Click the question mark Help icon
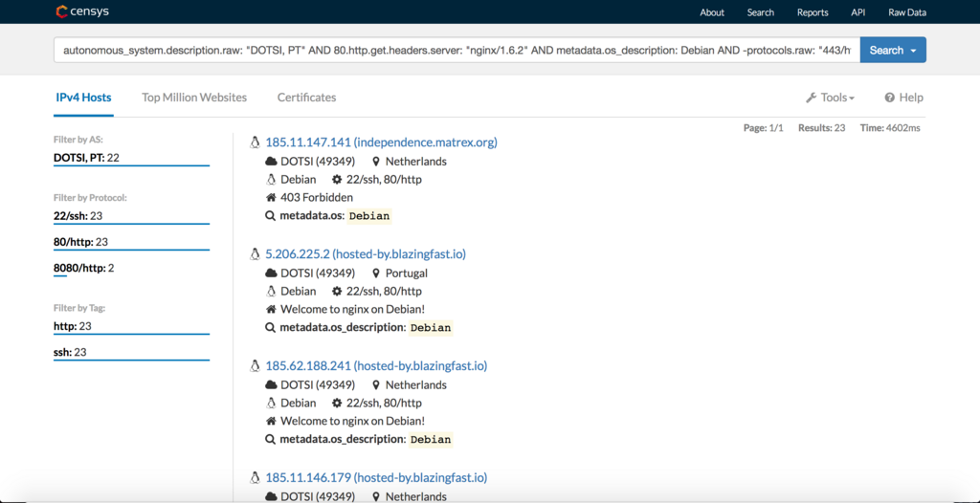980x503 pixels. coord(889,98)
